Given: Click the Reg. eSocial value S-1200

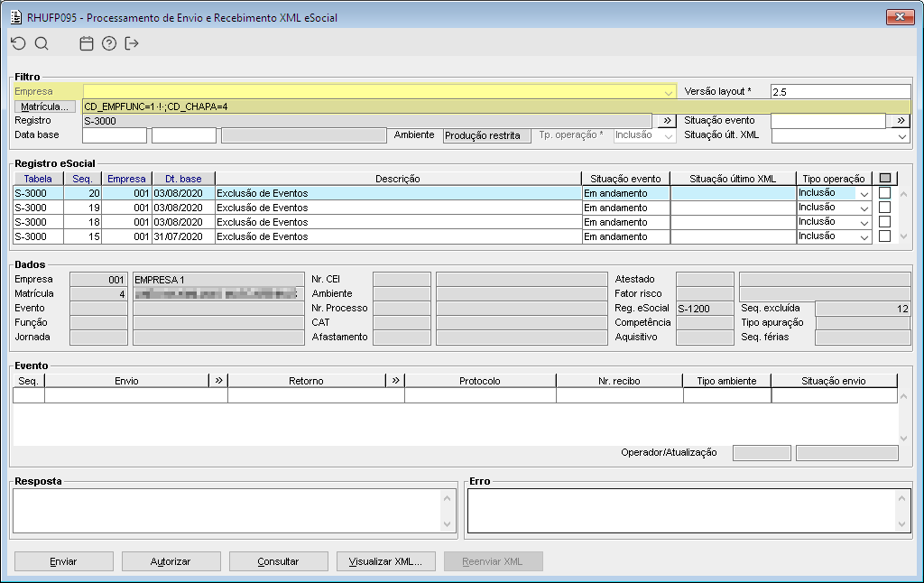Looking at the screenshot, I should point(705,309).
